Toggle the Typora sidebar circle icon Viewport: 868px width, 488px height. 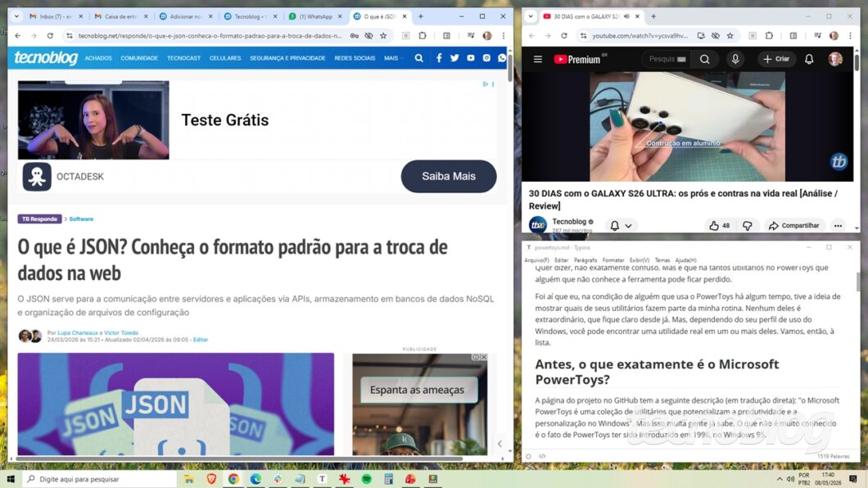(x=528, y=456)
